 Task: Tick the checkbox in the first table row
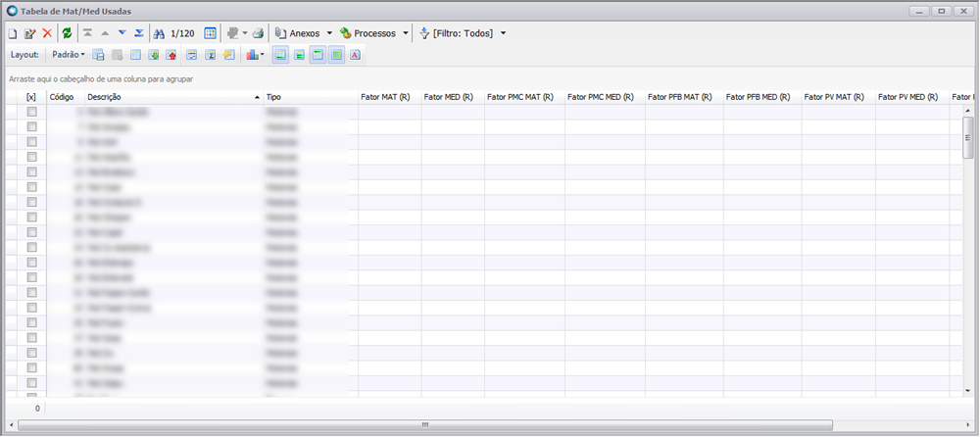pos(32,112)
